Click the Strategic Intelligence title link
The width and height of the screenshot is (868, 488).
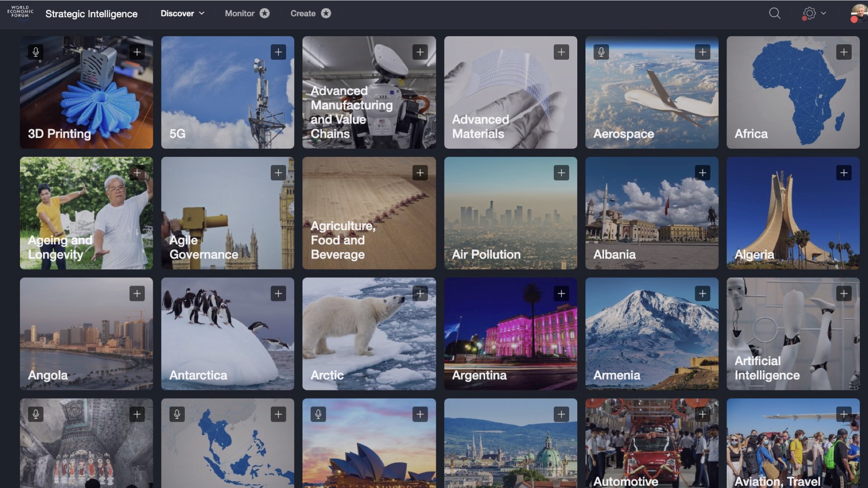pos(91,14)
